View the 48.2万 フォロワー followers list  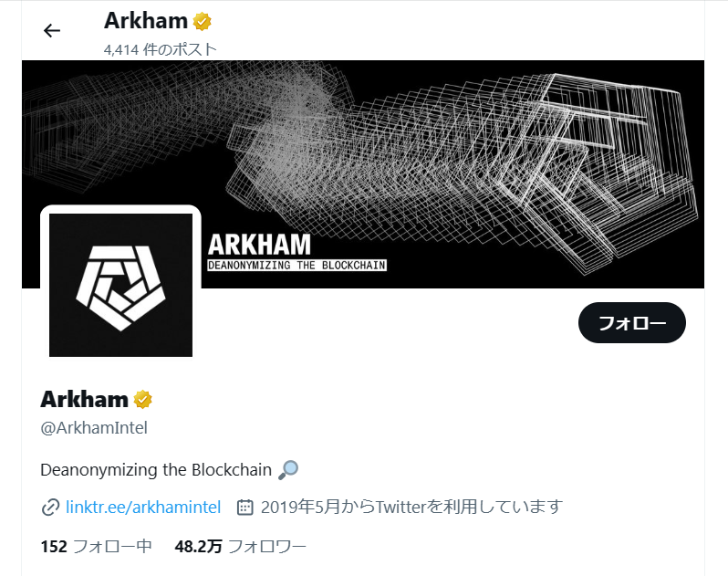pos(241,546)
